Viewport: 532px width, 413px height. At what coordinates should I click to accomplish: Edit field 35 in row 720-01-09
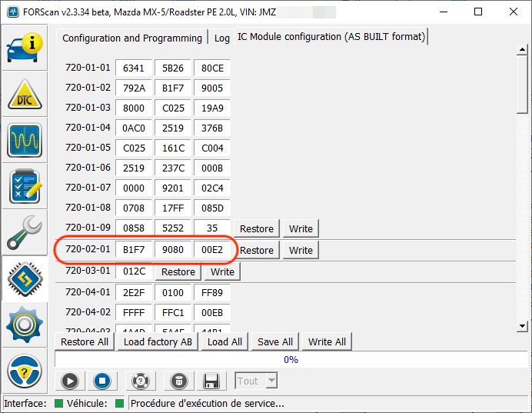coord(212,228)
